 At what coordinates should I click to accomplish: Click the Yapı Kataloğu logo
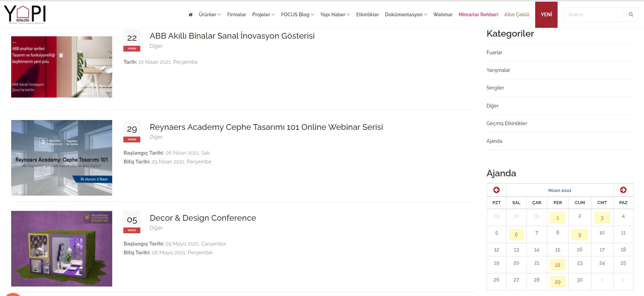[x=25, y=14]
